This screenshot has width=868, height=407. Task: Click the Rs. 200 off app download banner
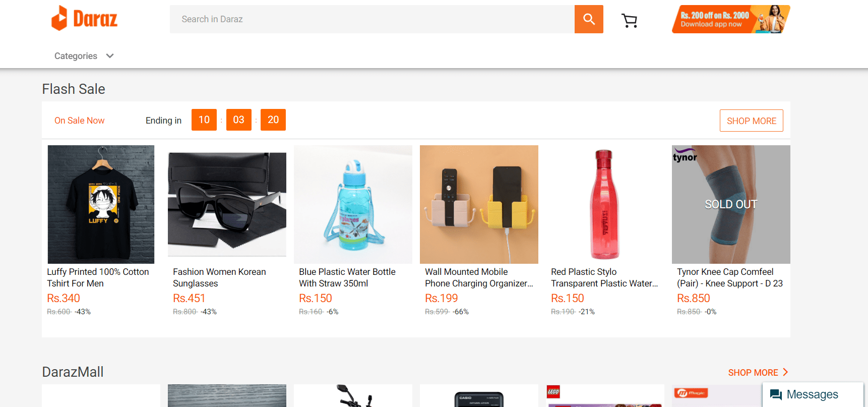(x=730, y=19)
